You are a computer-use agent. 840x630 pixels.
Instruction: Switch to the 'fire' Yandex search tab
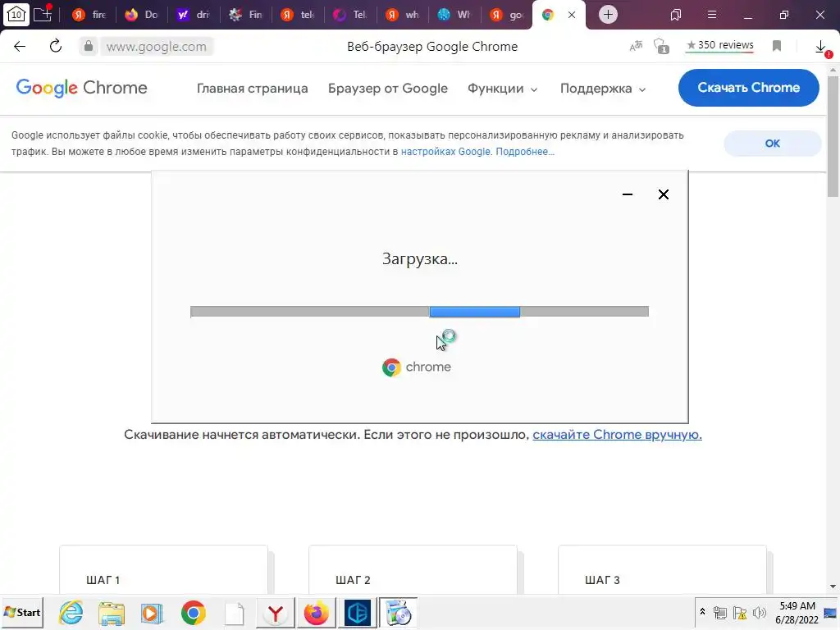click(89, 15)
